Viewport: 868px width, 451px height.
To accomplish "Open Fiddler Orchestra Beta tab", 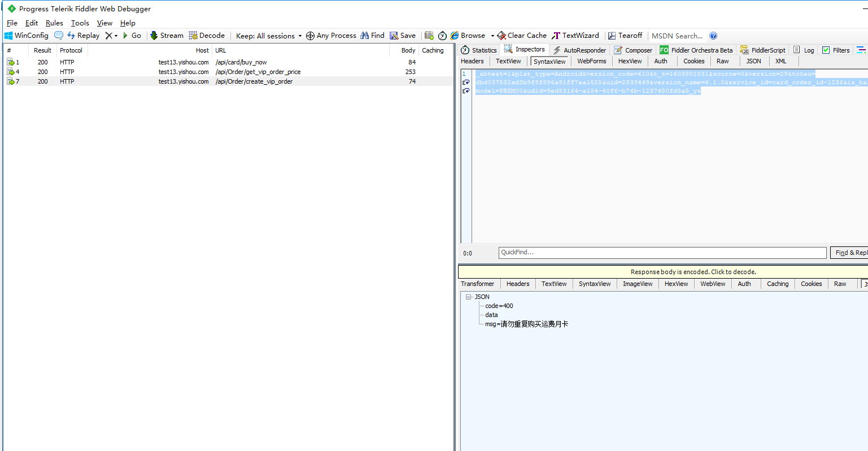I will pyautogui.click(x=696, y=50).
